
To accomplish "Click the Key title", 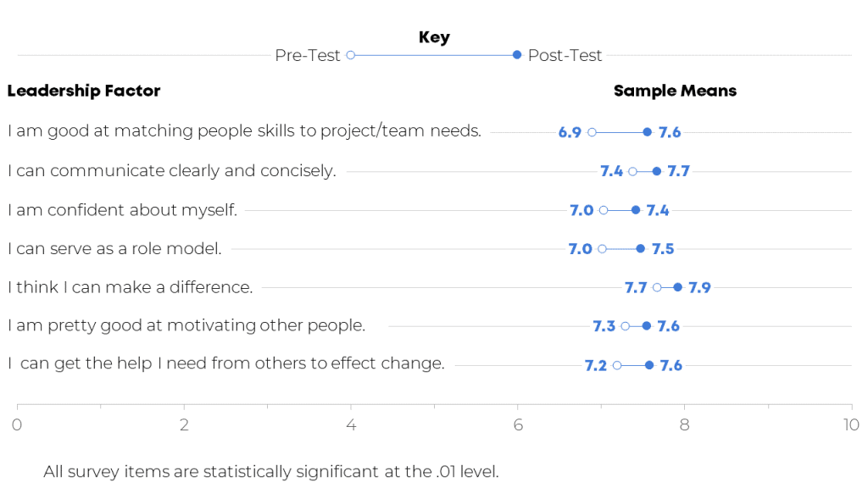I will tap(434, 37).
